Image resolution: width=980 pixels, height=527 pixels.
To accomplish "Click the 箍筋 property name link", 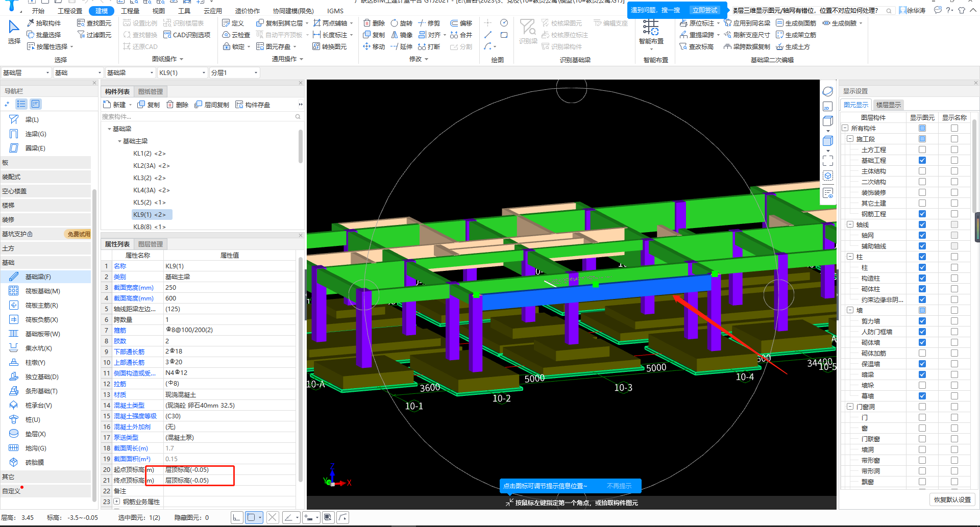I will tap(120, 330).
